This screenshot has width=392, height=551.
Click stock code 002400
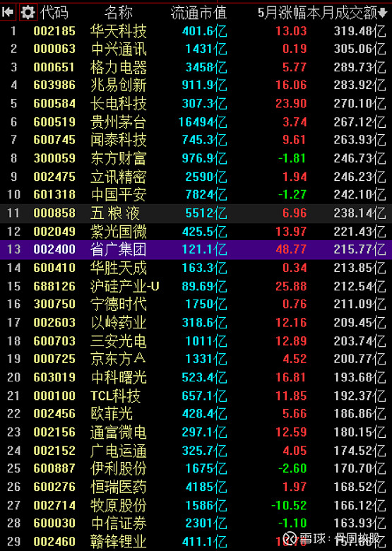pyautogui.click(x=54, y=249)
